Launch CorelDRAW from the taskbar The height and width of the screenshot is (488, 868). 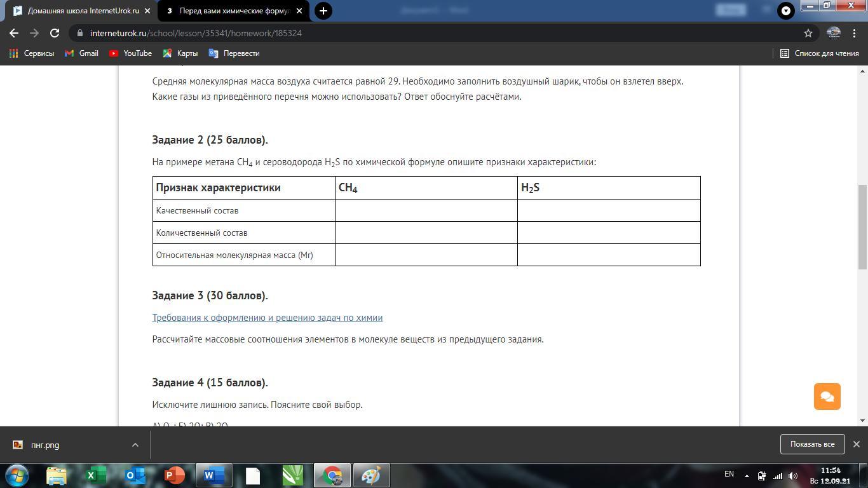(x=292, y=475)
